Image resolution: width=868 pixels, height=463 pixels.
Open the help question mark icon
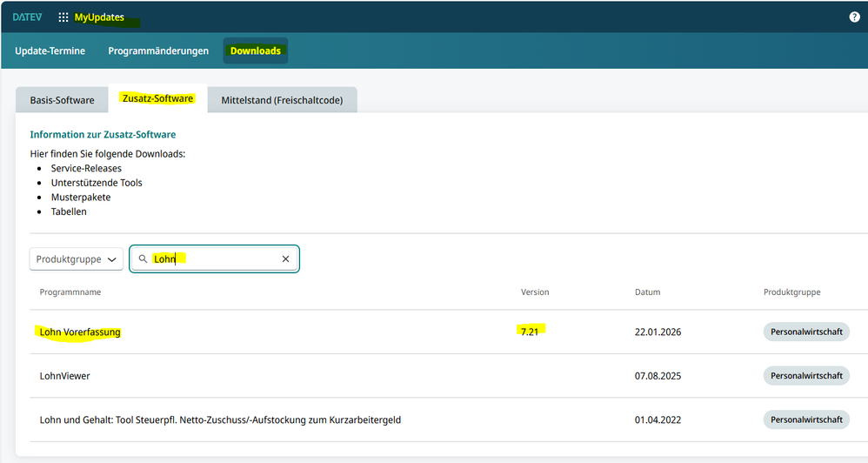[x=854, y=17]
